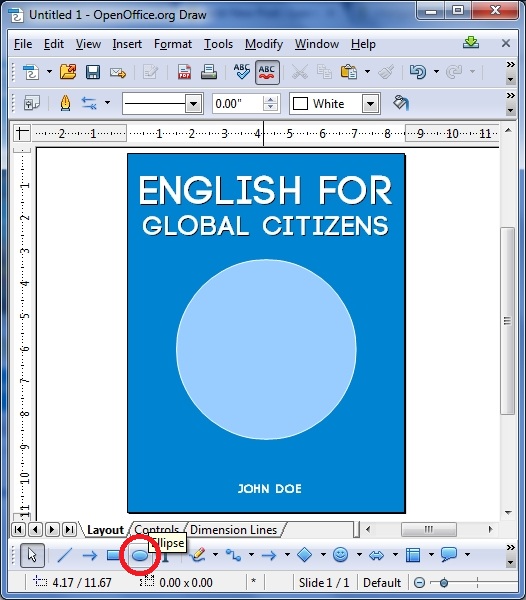This screenshot has height=600, width=526.
Task: Open the line style dropdown
Action: point(194,104)
